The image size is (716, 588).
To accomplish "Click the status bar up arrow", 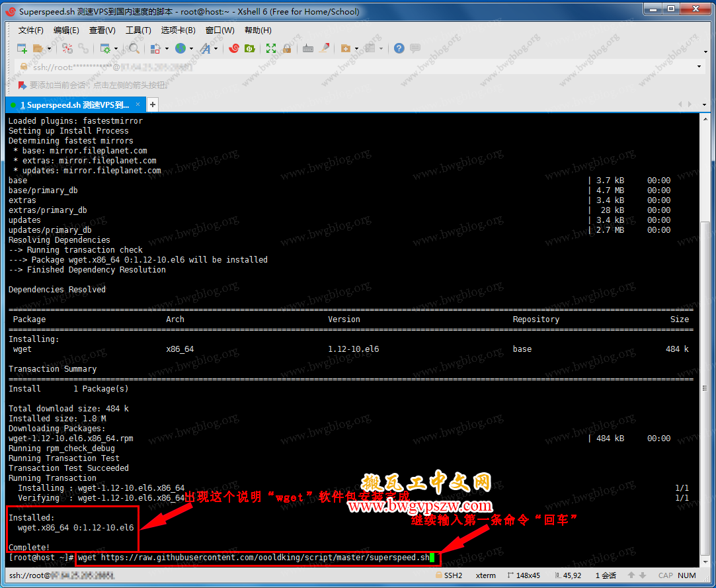I will [x=631, y=575].
